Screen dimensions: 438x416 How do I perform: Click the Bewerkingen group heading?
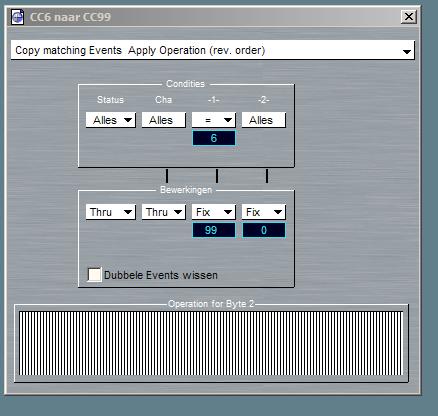(186, 190)
